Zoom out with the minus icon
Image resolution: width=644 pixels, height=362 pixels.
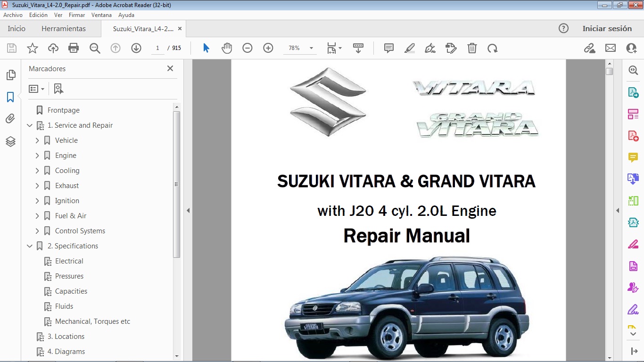click(248, 48)
